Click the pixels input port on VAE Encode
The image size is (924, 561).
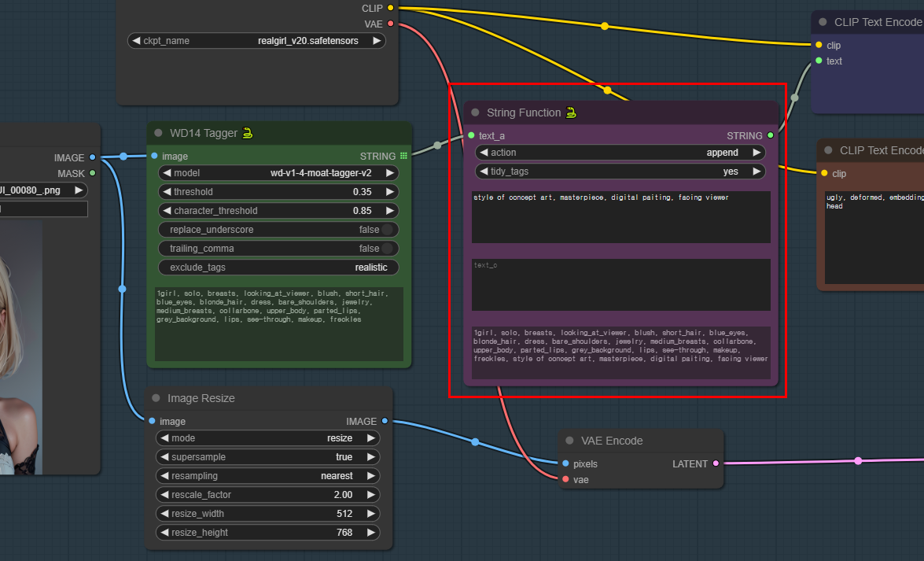pos(565,463)
